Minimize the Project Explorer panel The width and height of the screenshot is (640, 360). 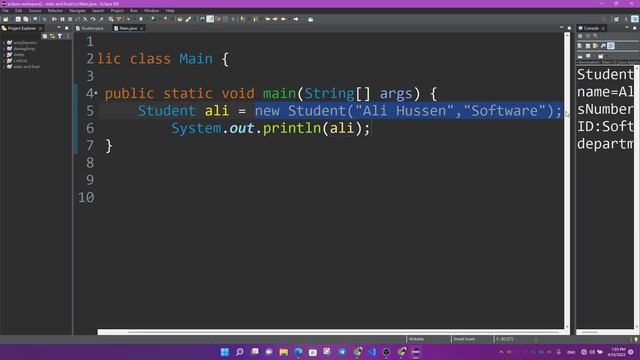(x=59, y=28)
